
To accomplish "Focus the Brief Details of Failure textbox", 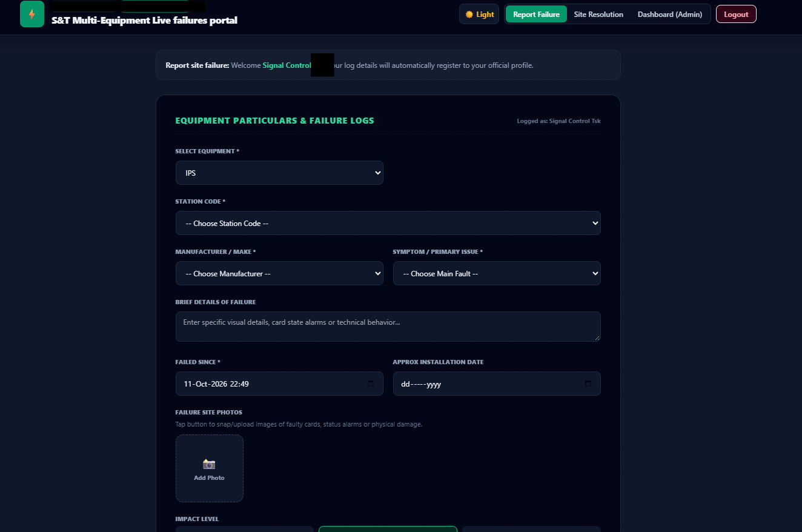I will pos(388,327).
